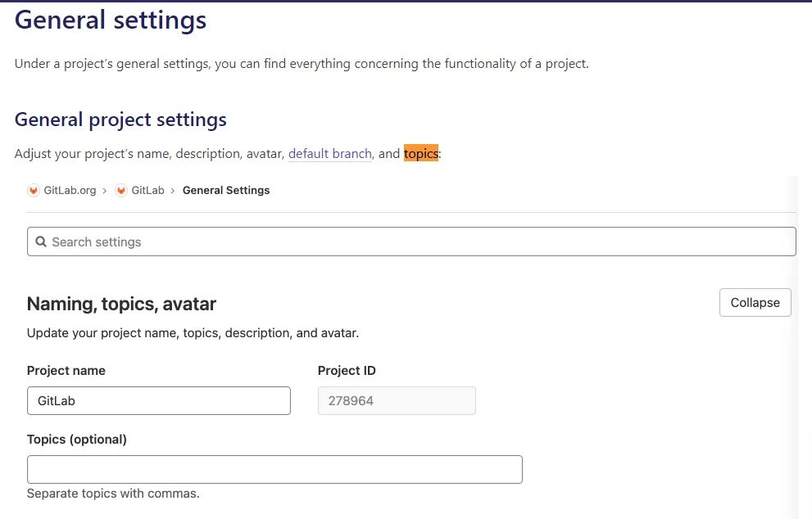Click the highlighted topics word
Viewport: 812px width, 519px height.
pyautogui.click(x=421, y=153)
